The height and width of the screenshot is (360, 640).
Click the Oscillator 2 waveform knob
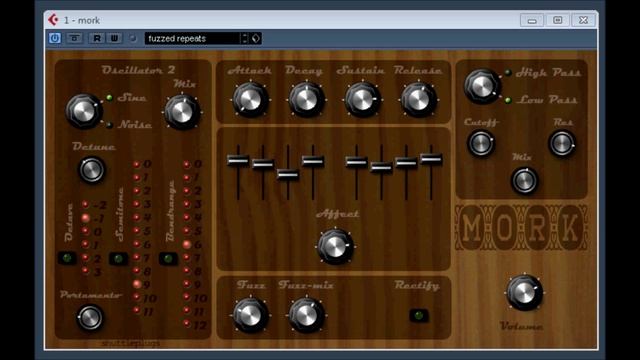pos(84,111)
